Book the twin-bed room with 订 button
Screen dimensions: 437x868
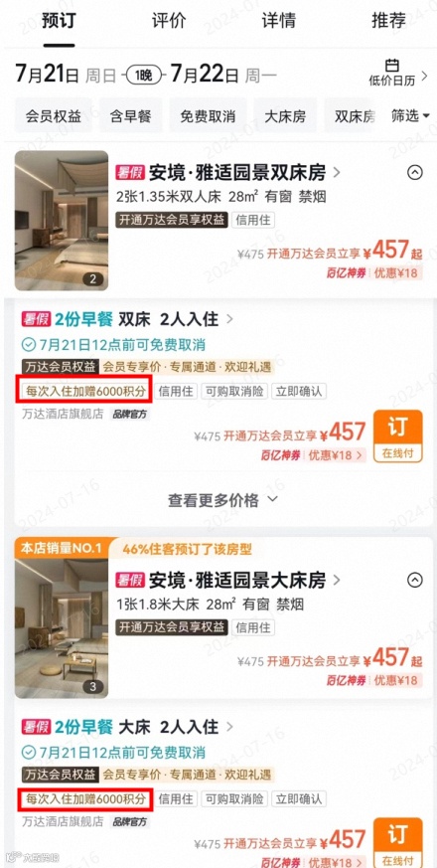click(x=398, y=436)
